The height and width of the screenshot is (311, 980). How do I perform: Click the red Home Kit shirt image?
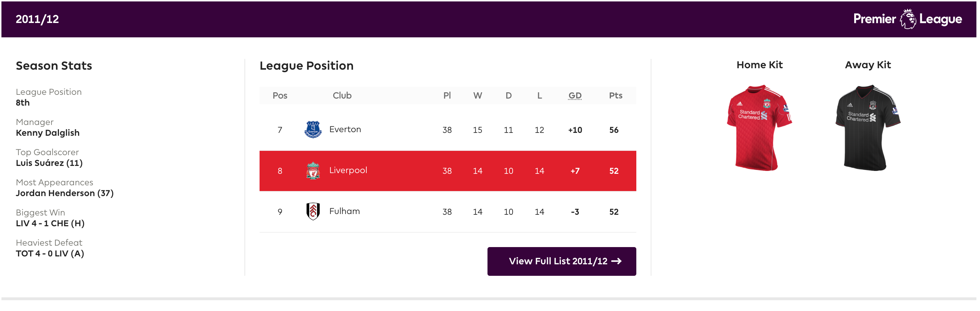click(759, 127)
